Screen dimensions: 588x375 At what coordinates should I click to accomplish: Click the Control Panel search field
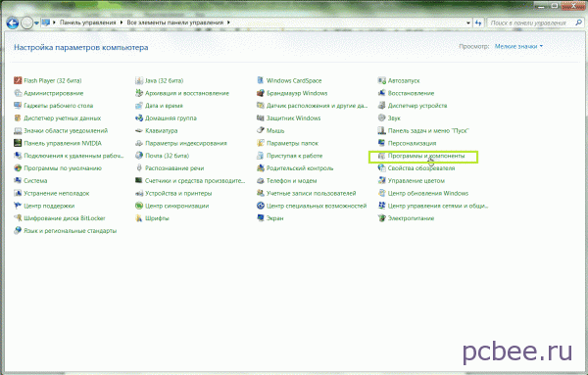(x=530, y=23)
